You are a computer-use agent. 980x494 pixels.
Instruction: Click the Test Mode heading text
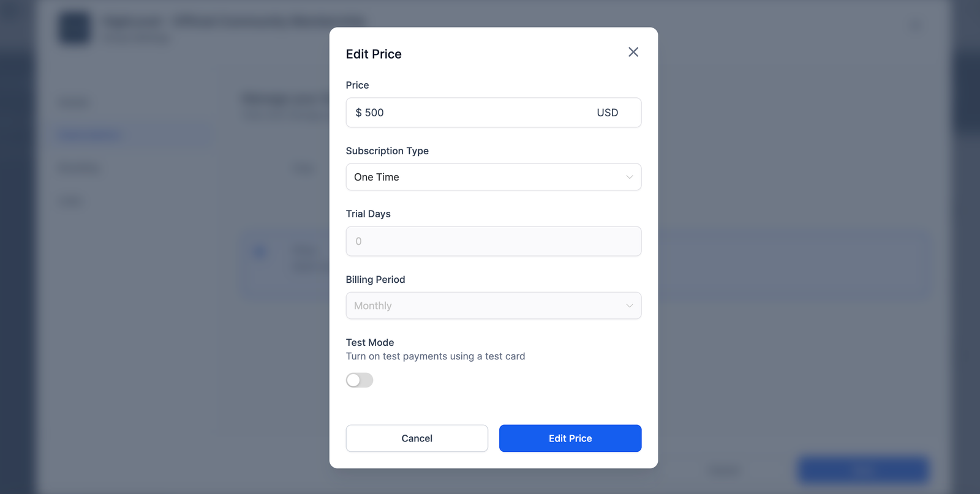point(370,342)
